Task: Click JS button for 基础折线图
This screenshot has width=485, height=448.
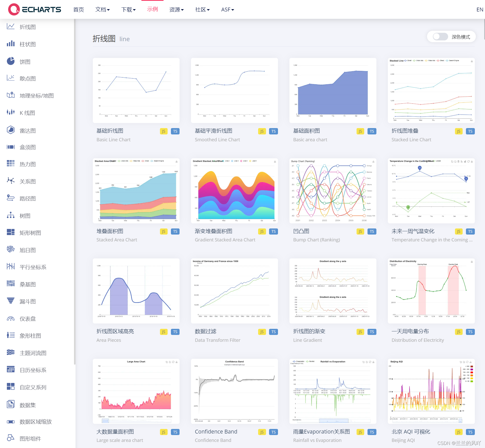Action: coord(164,131)
